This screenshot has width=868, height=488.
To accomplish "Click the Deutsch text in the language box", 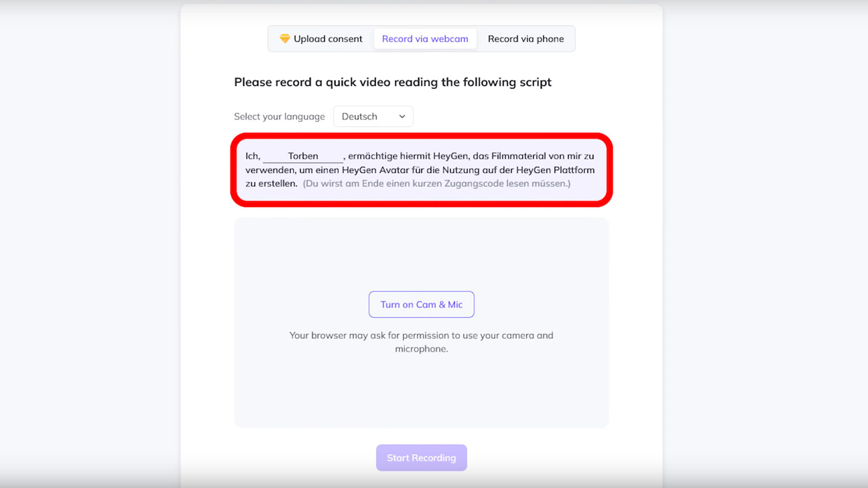I will click(359, 116).
